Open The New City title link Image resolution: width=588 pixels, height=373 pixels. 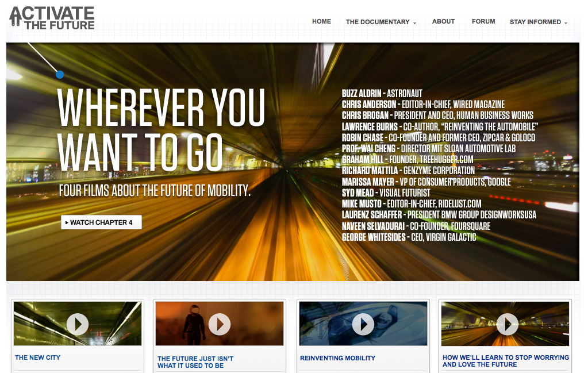click(x=37, y=357)
